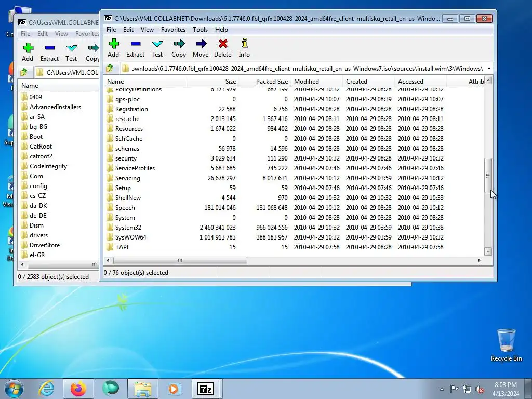
Task: Open the Help menu
Action: (221, 30)
